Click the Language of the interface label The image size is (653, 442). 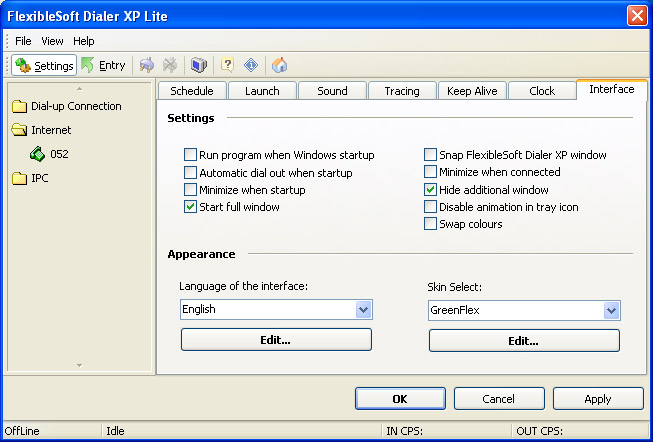[x=243, y=286]
